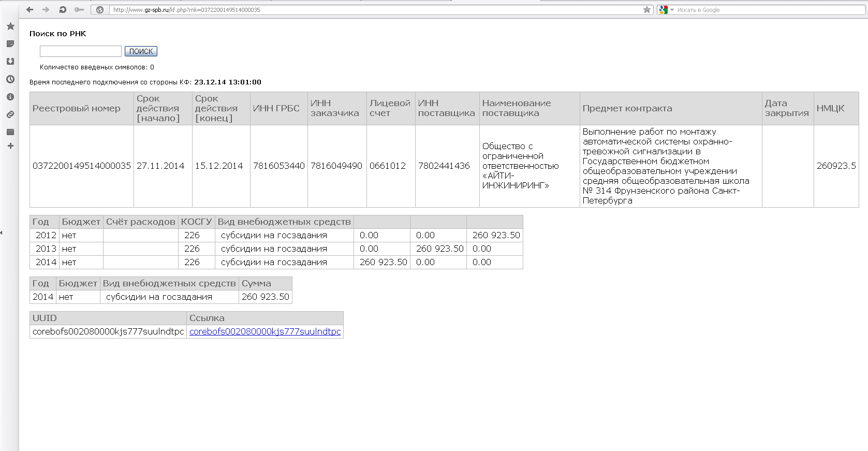Click the 'Ссылка' column header

coord(265,318)
